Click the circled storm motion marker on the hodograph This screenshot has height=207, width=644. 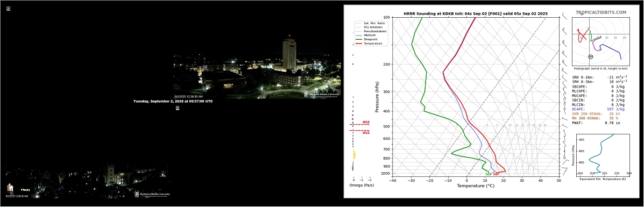[591, 56]
